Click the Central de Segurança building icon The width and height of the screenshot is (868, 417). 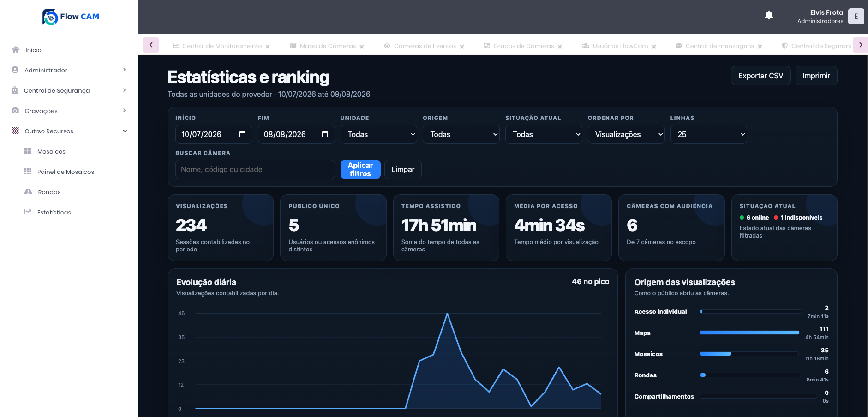point(15,90)
